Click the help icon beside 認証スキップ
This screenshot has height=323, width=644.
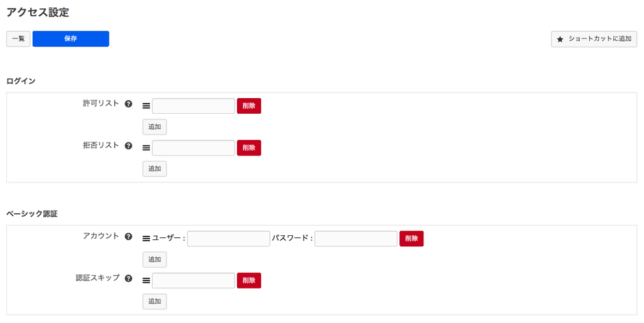[128, 278]
